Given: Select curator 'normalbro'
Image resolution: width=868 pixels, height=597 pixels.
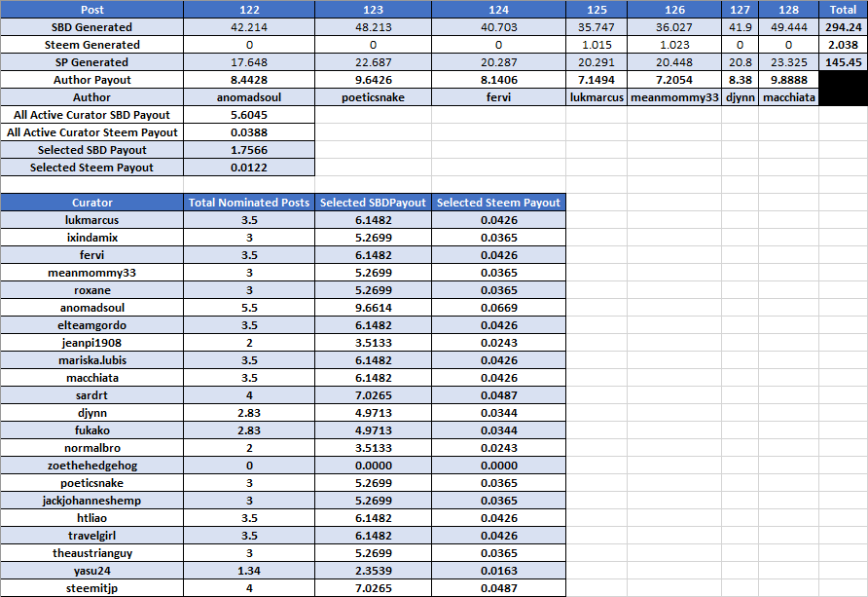Looking at the screenshot, I should coord(91,448).
